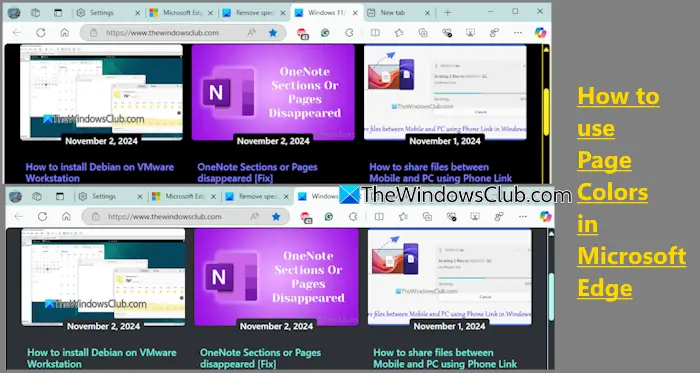Click Home icon in upper browser window

(x=65, y=33)
